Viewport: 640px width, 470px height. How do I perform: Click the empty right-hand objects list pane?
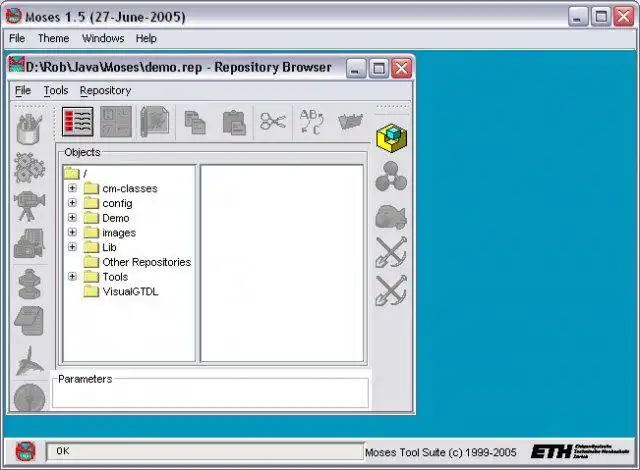[282, 263]
